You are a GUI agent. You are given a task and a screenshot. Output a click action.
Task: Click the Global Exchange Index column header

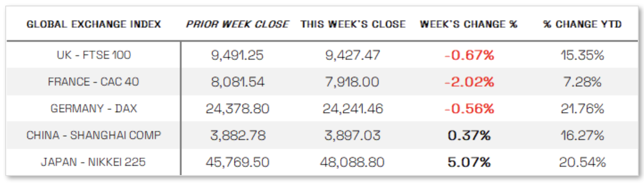pyautogui.click(x=94, y=24)
